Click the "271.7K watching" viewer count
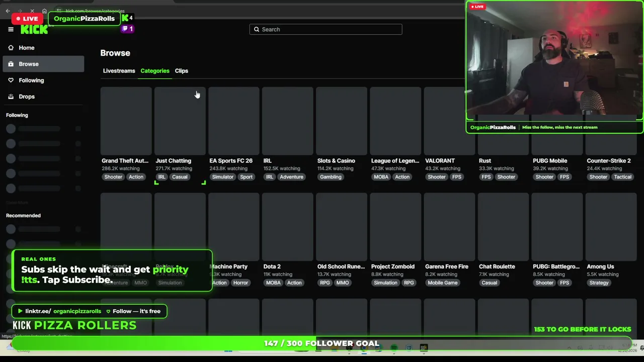Viewport: 644px width, 362px height. tap(174, 169)
